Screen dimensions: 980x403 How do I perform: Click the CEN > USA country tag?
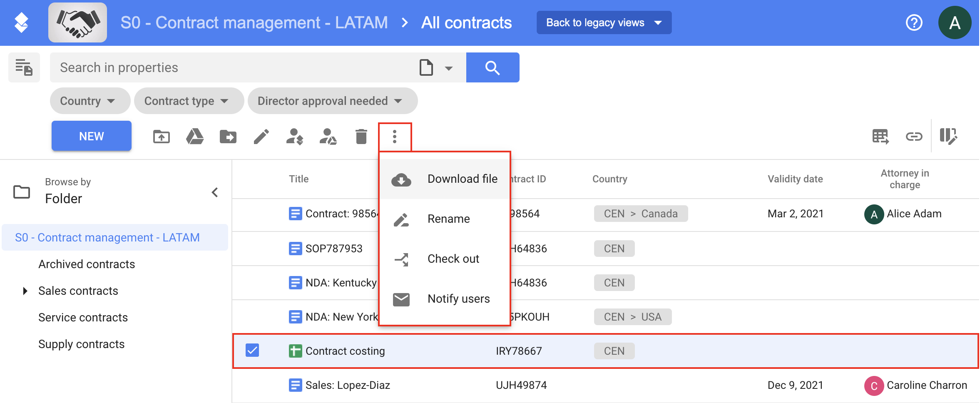pyautogui.click(x=632, y=317)
